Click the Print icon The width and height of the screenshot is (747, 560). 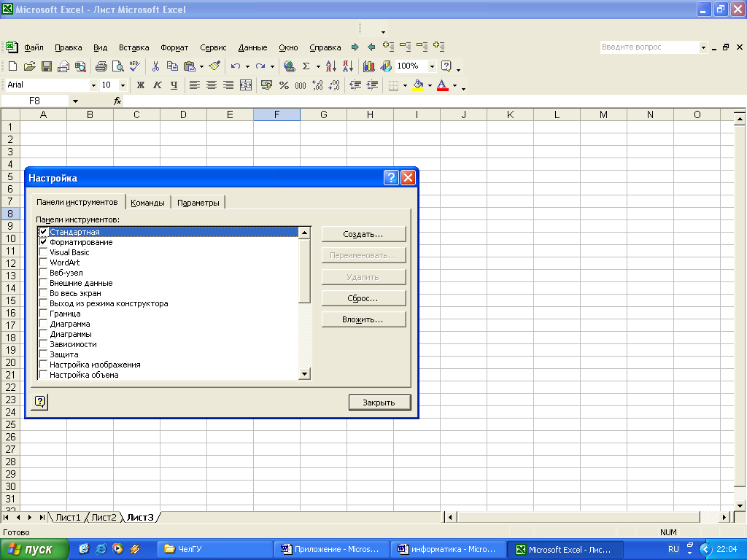(x=101, y=66)
